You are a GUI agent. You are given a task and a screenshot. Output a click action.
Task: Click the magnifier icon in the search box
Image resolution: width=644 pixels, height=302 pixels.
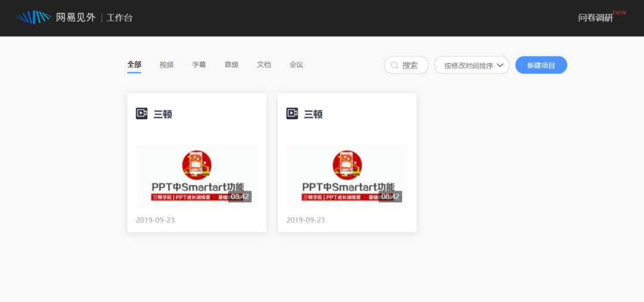(394, 65)
